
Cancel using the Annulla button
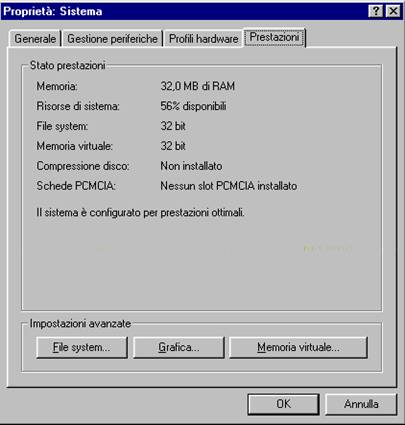pos(361,404)
